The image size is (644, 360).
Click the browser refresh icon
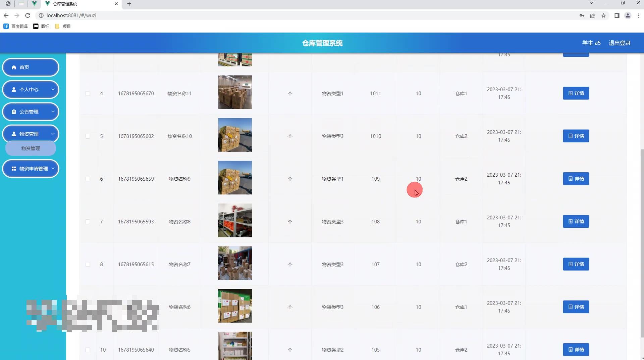[x=28, y=15]
